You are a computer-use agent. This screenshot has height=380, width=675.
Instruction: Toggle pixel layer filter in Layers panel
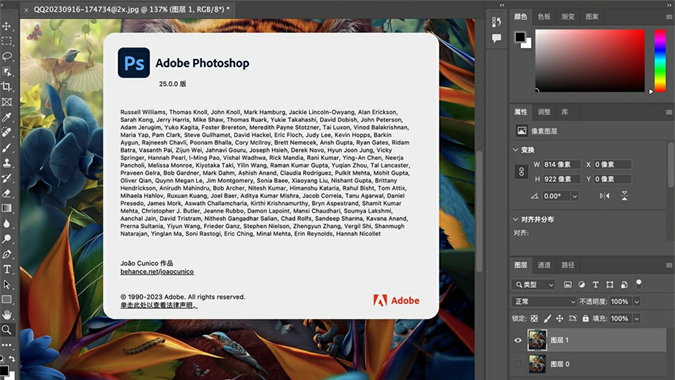tap(568, 284)
